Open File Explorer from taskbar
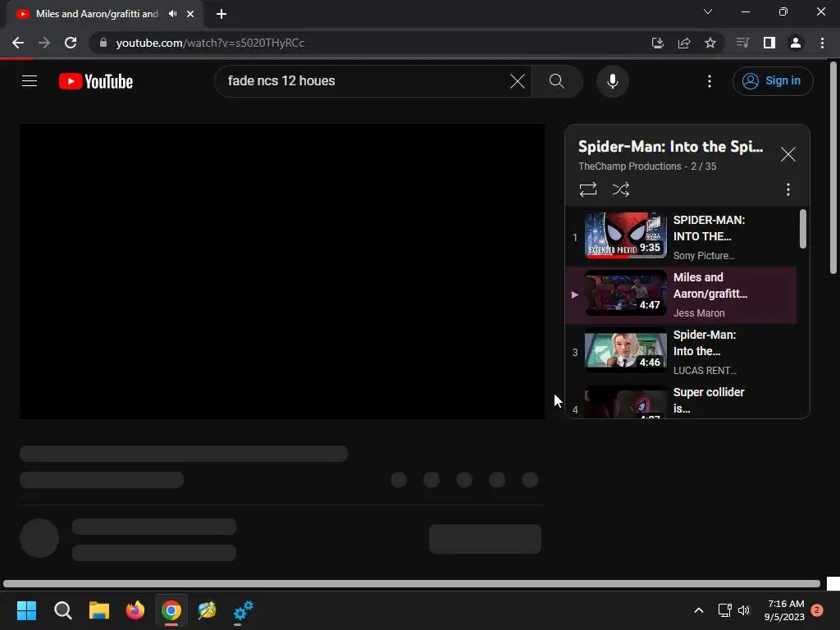 tap(99, 610)
